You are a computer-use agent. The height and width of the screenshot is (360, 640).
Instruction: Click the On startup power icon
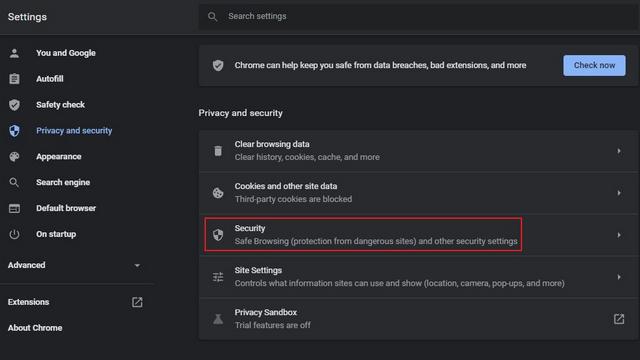point(14,234)
